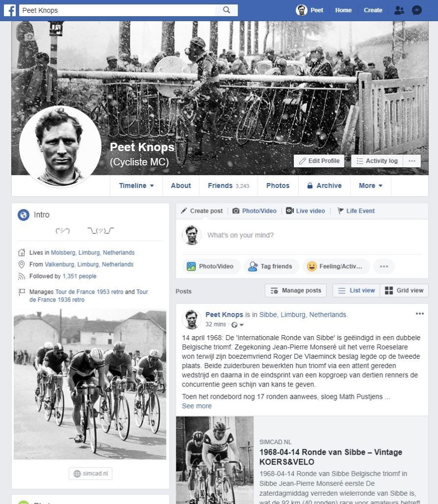The width and height of the screenshot is (438, 504).
Task: Open the Messenger icon
Action: point(417,10)
